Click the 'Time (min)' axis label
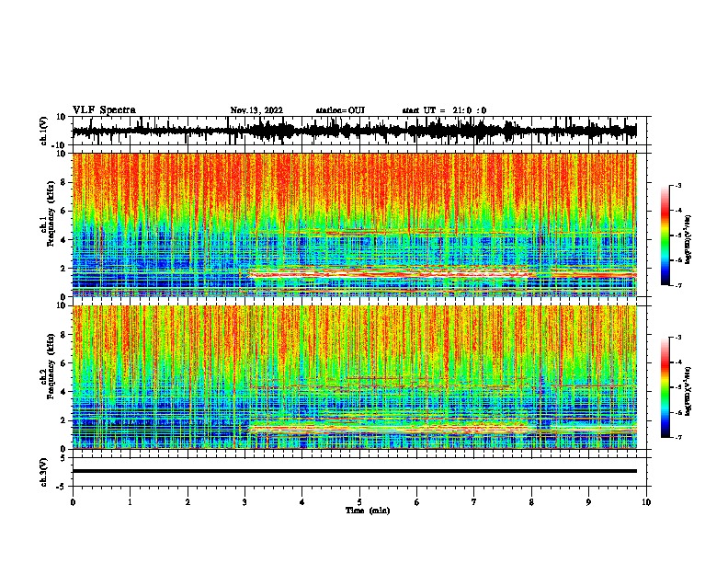728x563 pixels. (368, 511)
